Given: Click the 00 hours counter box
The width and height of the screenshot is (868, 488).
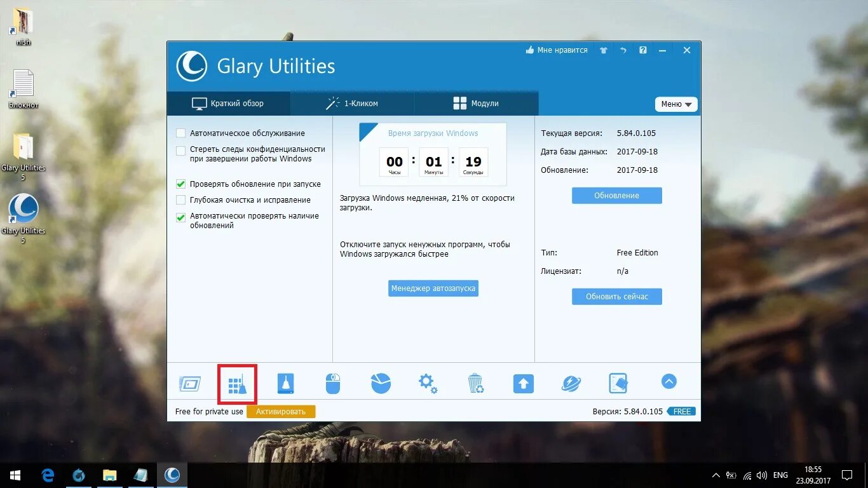Looking at the screenshot, I should click(395, 162).
